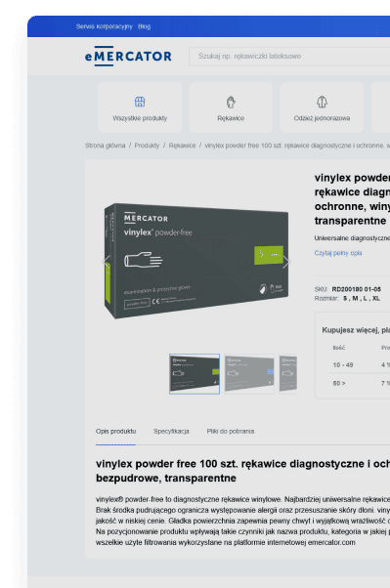The width and height of the screenshot is (390, 588).
Task: Go to Strona główna breadcrumb
Action: click(x=106, y=146)
